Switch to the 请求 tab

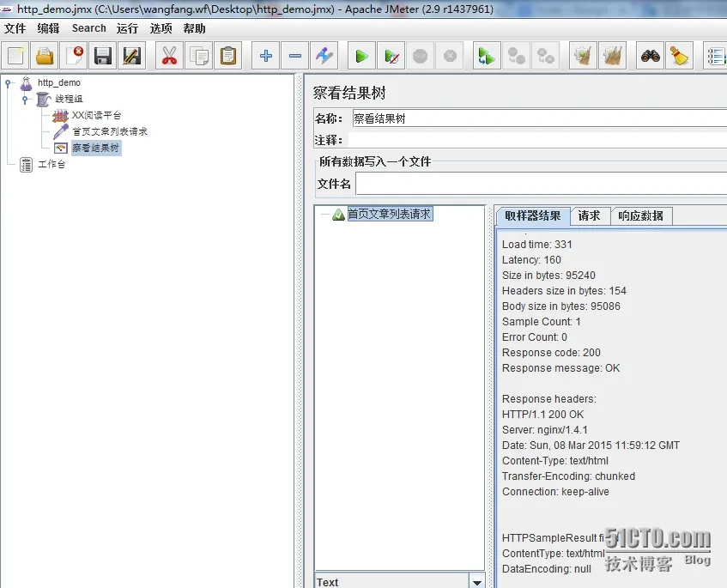point(590,215)
